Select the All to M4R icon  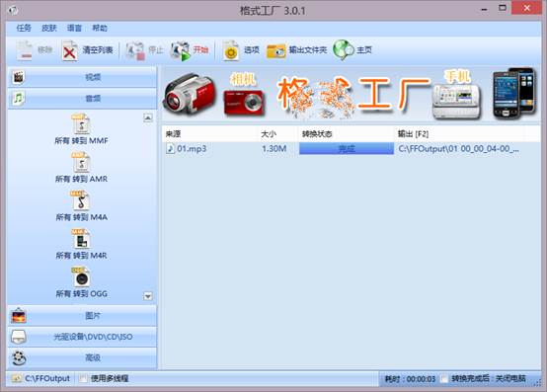[81, 239]
